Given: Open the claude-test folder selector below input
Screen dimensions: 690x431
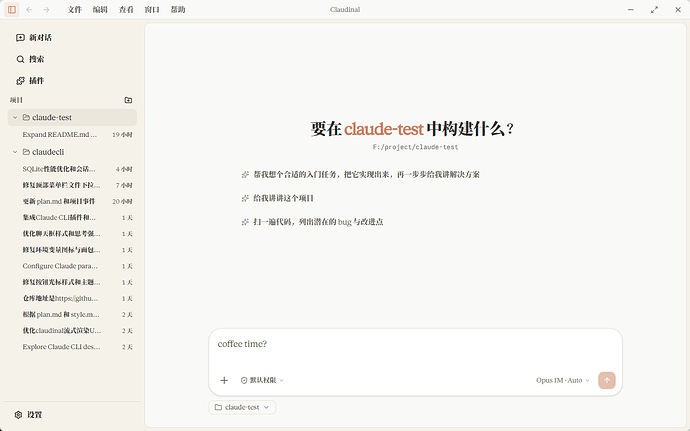Looking at the screenshot, I should [x=242, y=407].
